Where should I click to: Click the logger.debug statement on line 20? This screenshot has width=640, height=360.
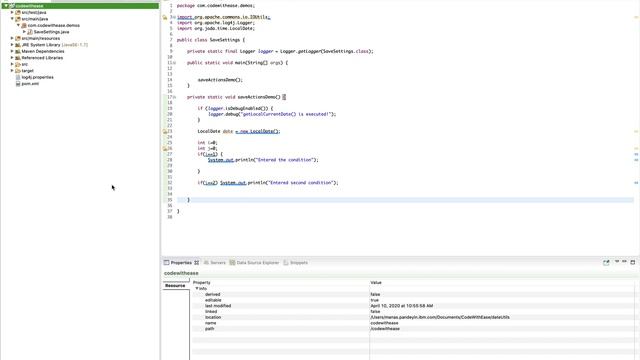(272, 114)
